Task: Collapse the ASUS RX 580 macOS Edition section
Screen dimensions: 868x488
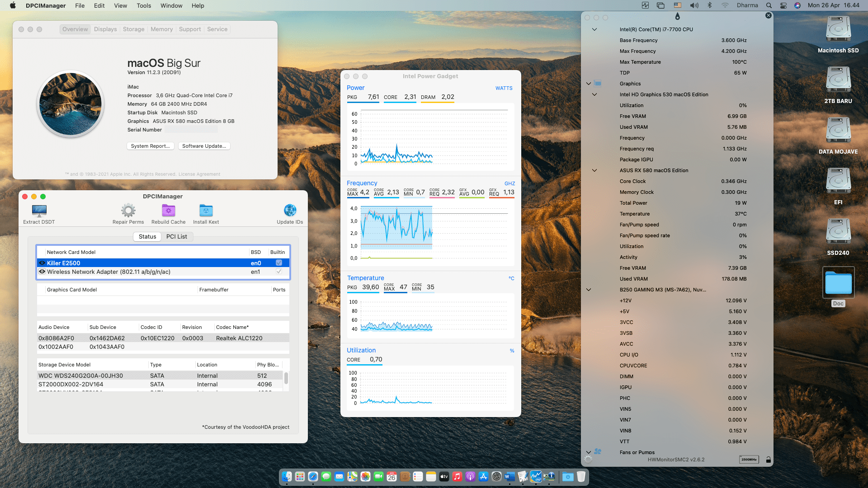Action: tap(594, 170)
